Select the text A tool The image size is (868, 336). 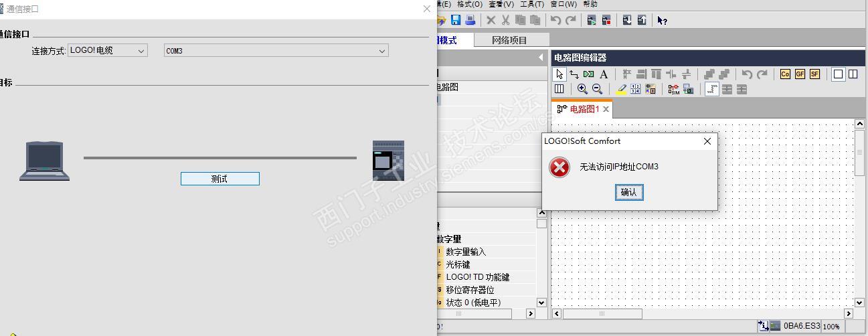pos(604,74)
